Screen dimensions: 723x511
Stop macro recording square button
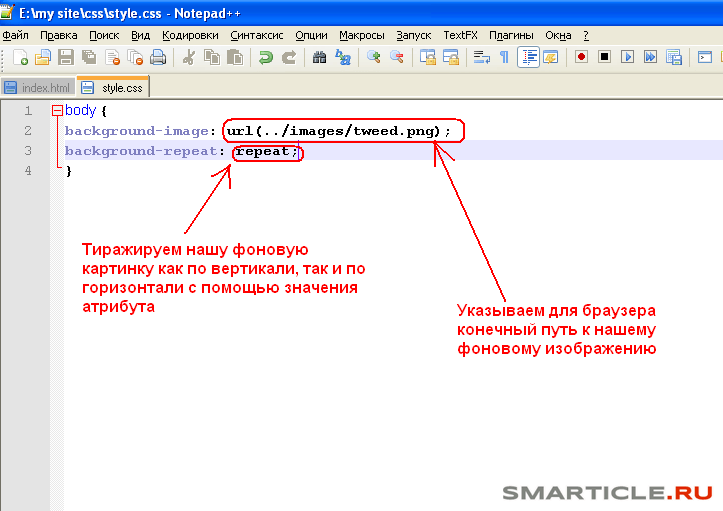604,57
